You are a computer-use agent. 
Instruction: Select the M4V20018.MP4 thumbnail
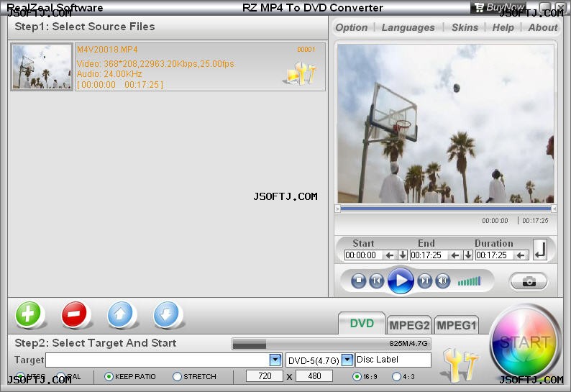click(x=42, y=67)
